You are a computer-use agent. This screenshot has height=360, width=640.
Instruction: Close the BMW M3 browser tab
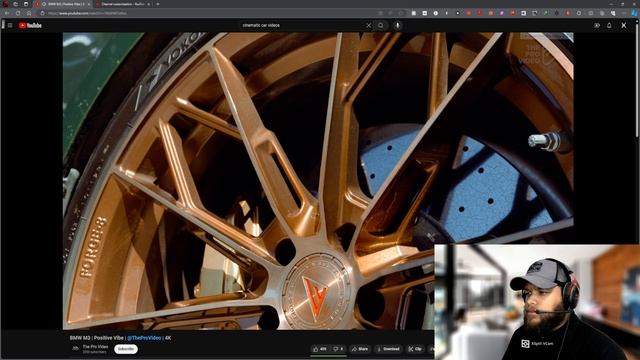[x=89, y=4]
